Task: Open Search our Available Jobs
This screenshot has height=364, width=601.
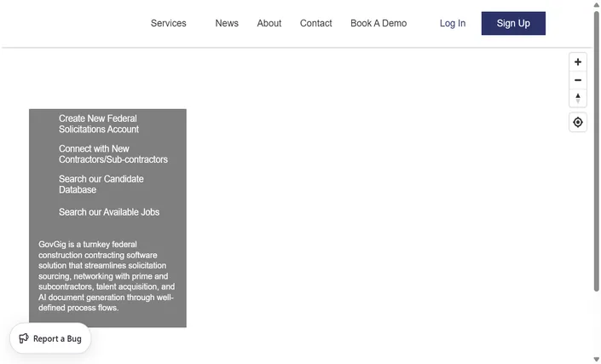Action: pyautogui.click(x=109, y=212)
